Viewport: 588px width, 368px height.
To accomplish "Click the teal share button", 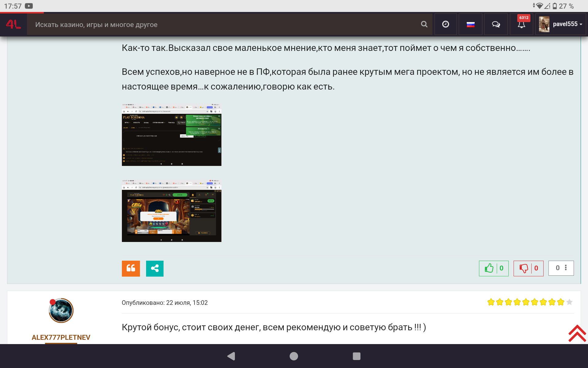I will pyautogui.click(x=155, y=268).
